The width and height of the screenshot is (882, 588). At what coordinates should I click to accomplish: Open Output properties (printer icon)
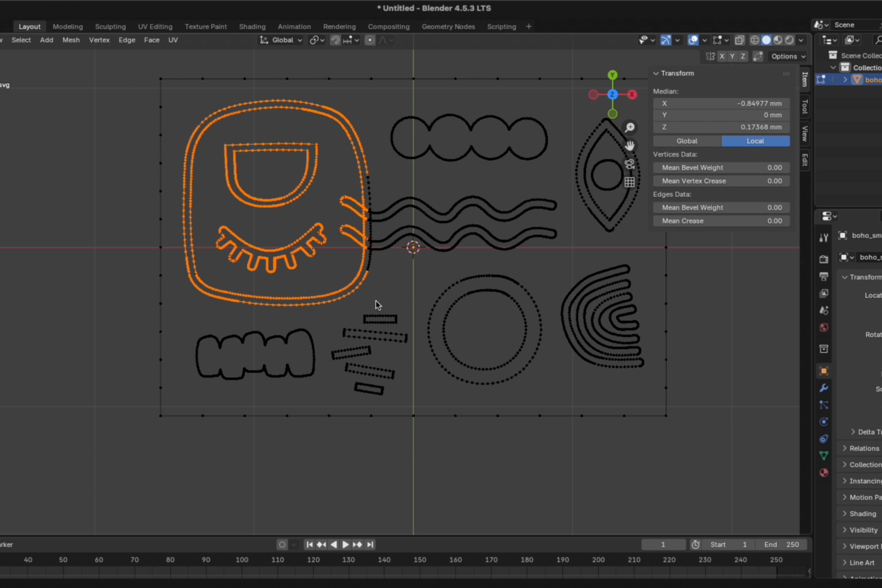[824, 276]
